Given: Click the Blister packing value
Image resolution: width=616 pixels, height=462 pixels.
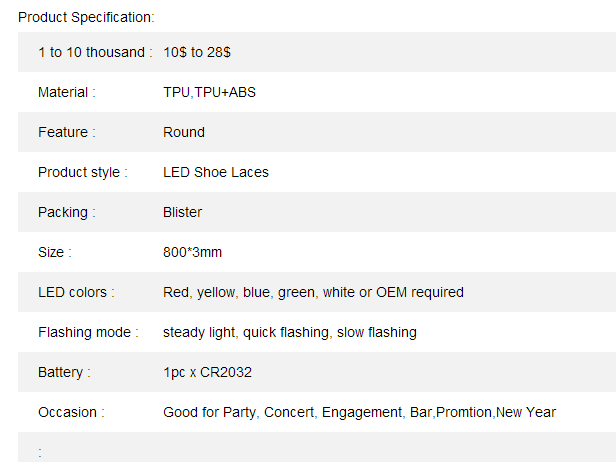Looking at the screenshot, I should (x=182, y=213).
